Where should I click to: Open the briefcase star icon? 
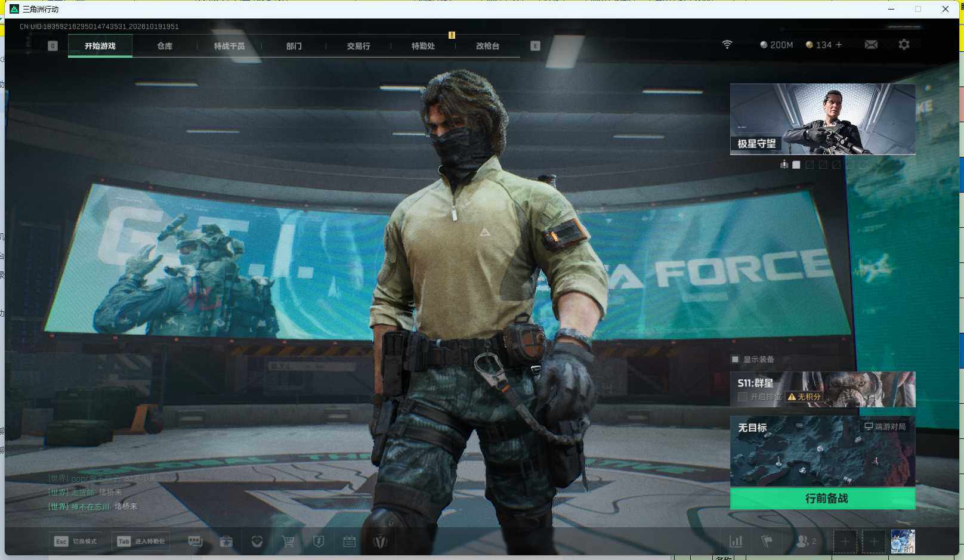pos(226,542)
